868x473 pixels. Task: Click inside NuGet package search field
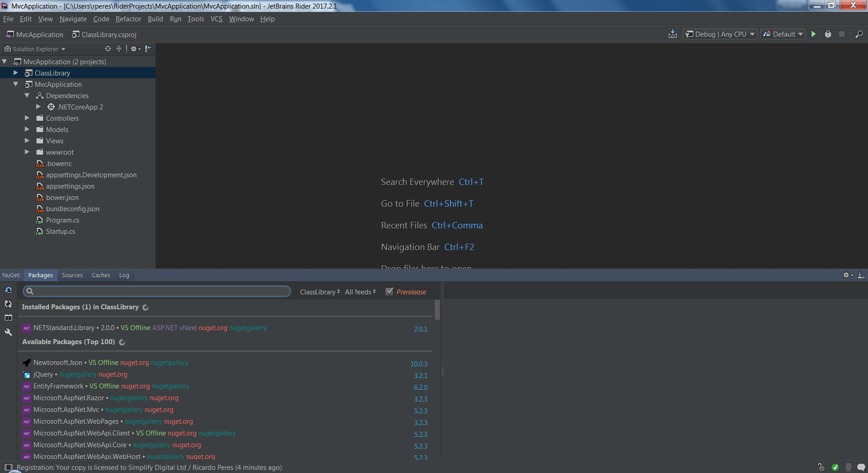[157, 291]
